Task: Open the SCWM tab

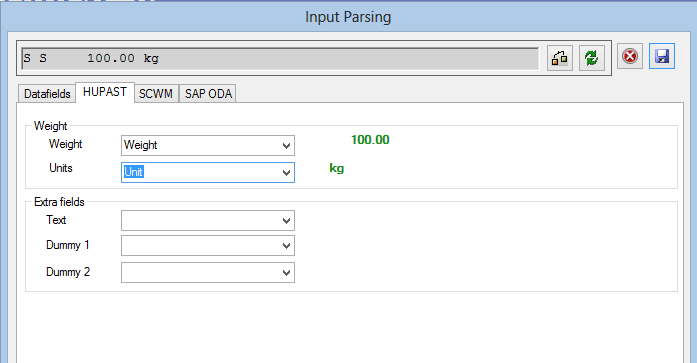Action: tap(156, 94)
